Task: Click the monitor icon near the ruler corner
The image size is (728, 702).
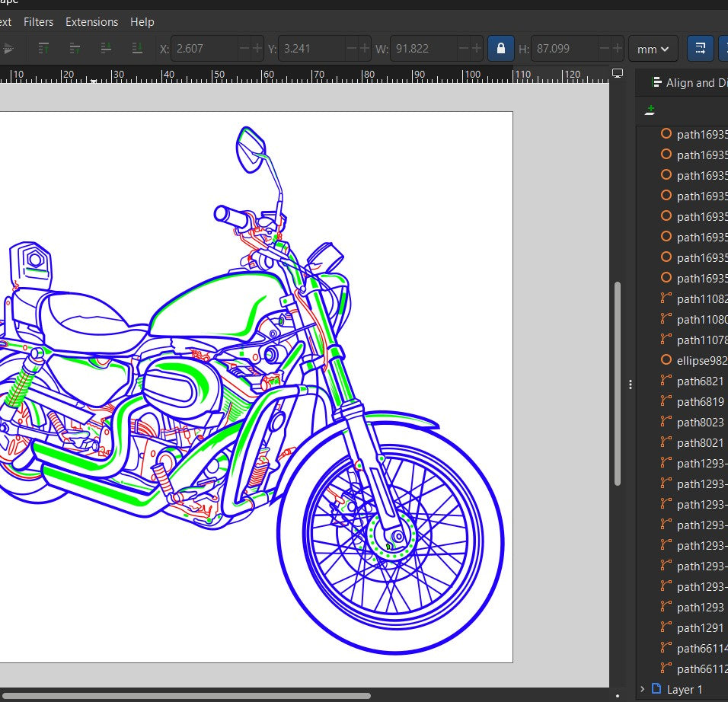Action: (618, 73)
